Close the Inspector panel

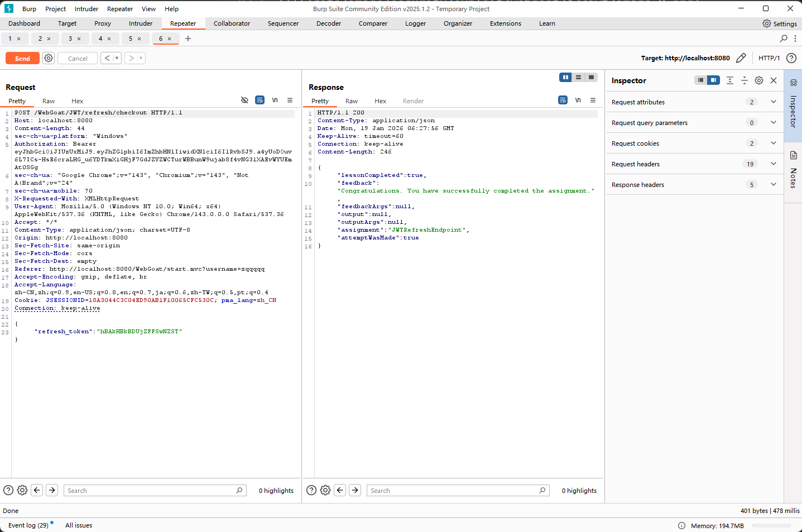[774, 80]
